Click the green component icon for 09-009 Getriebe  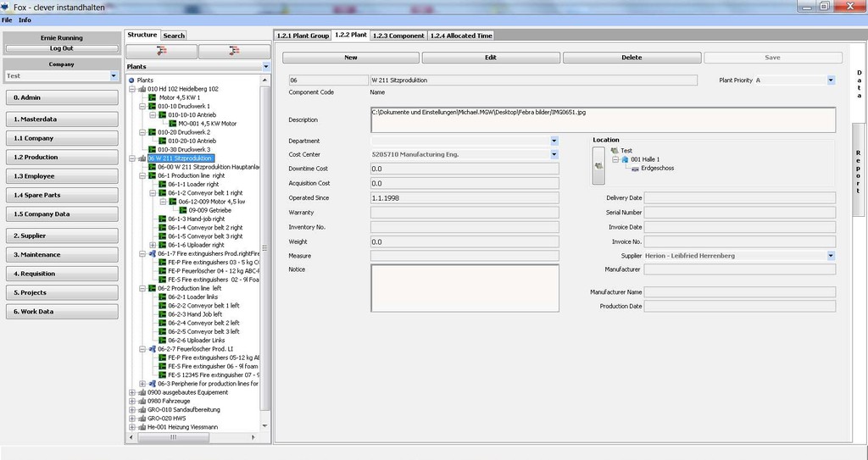pyautogui.click(x=182, y=210)
